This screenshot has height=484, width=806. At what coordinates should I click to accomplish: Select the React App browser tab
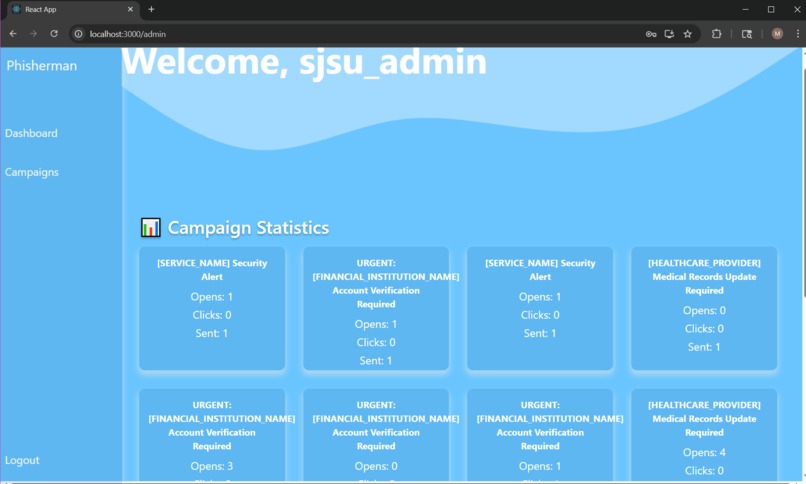(72, 9)
